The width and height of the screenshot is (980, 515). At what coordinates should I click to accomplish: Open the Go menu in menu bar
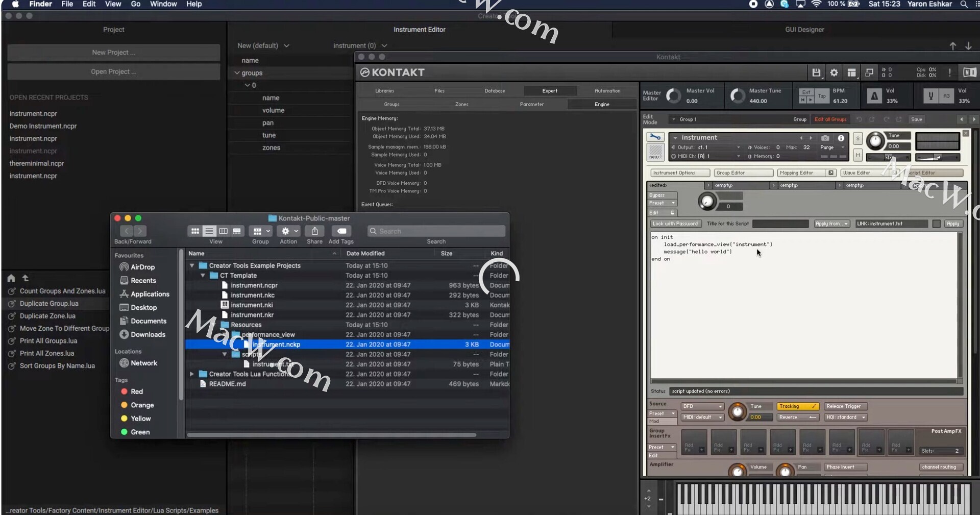pos(136,4)
